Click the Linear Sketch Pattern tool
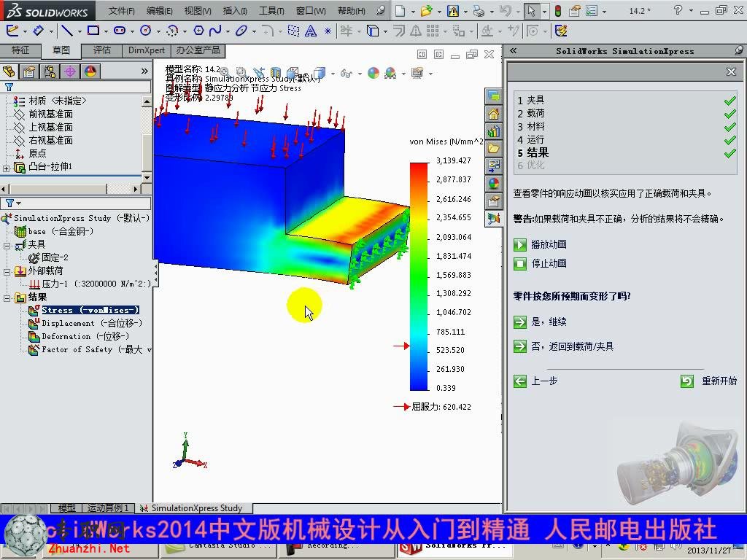 [x=432, y=31]
